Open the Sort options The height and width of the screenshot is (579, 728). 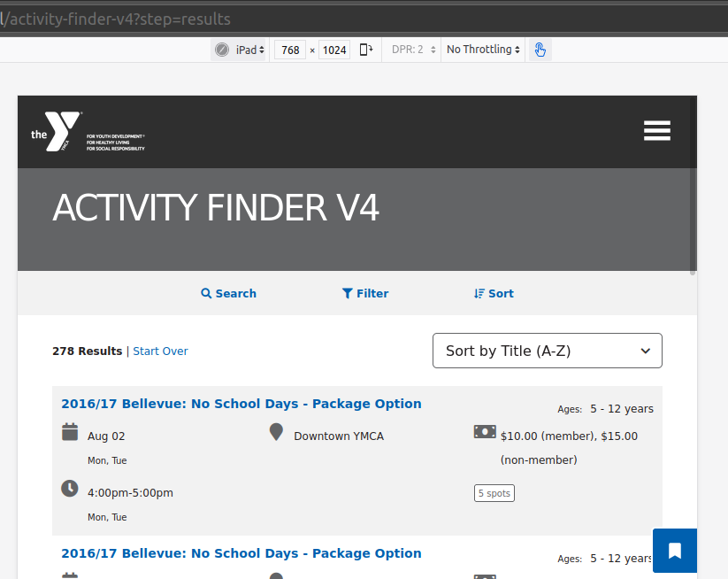pos(494,294)
